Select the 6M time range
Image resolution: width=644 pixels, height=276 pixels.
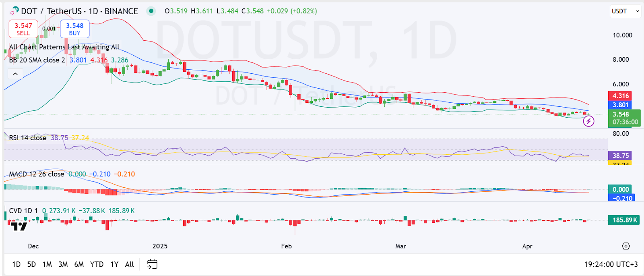click(79, 264)
